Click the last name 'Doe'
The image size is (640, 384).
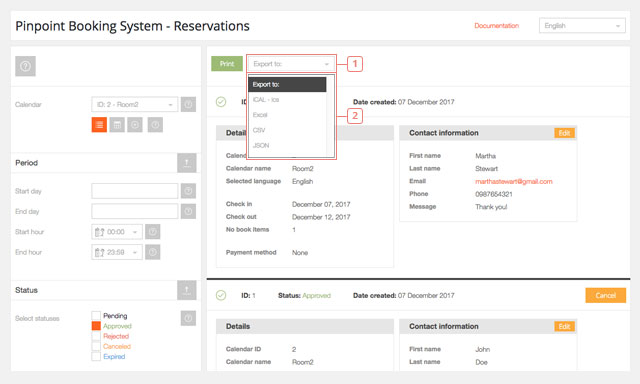[481, 362]
